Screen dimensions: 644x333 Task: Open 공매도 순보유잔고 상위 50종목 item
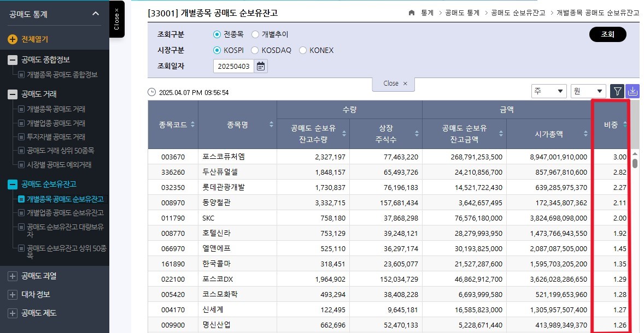click(67, 252)
